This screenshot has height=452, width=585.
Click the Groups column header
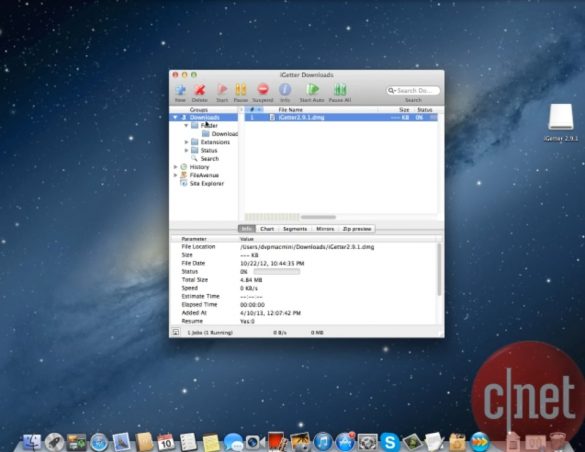coord(199,110)
